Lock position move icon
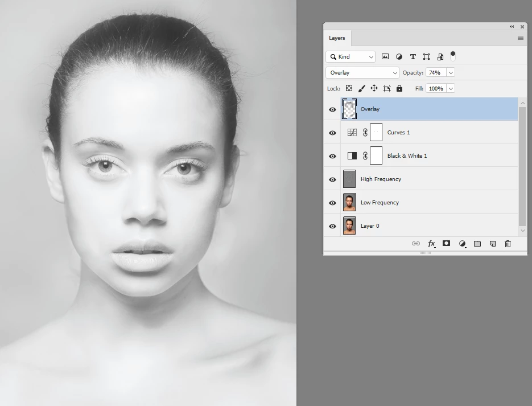This screenshot has height=406, width=532. [x=374, y=88]
